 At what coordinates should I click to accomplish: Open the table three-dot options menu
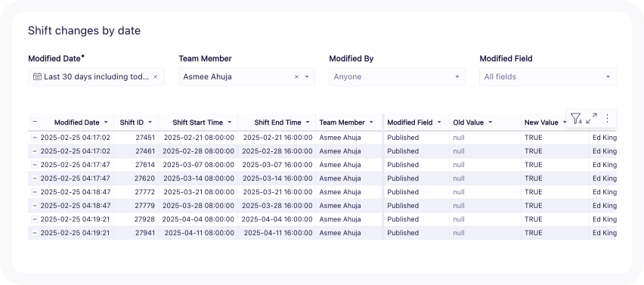pos(608,119)
